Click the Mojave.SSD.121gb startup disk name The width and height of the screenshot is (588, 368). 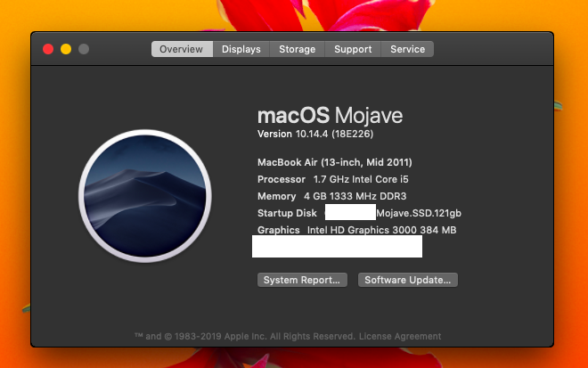point(419,213)
